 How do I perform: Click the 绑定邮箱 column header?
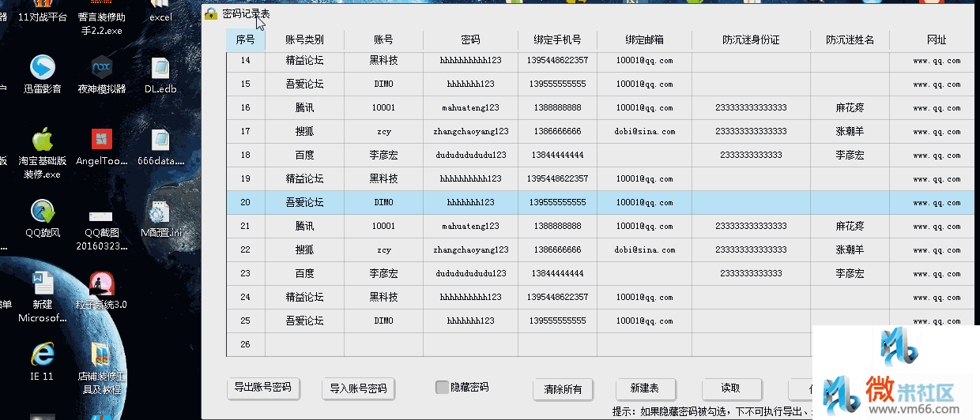coord(644,39)
